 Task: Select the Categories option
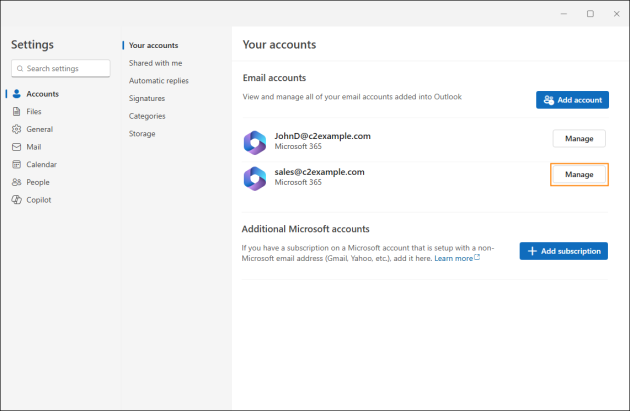(x=147, y=116)
